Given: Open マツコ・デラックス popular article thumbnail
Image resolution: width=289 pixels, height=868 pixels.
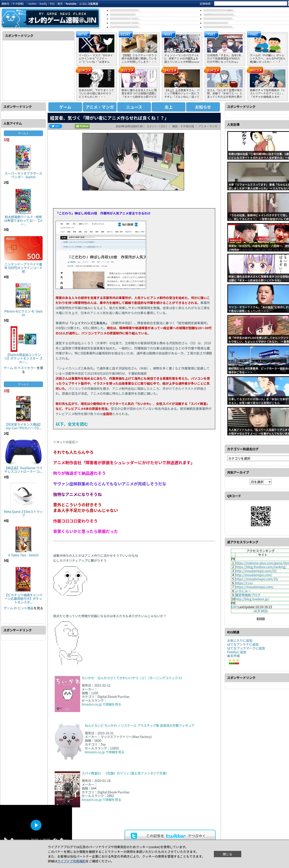Looking at the screenshot, I should coord(258,299).
